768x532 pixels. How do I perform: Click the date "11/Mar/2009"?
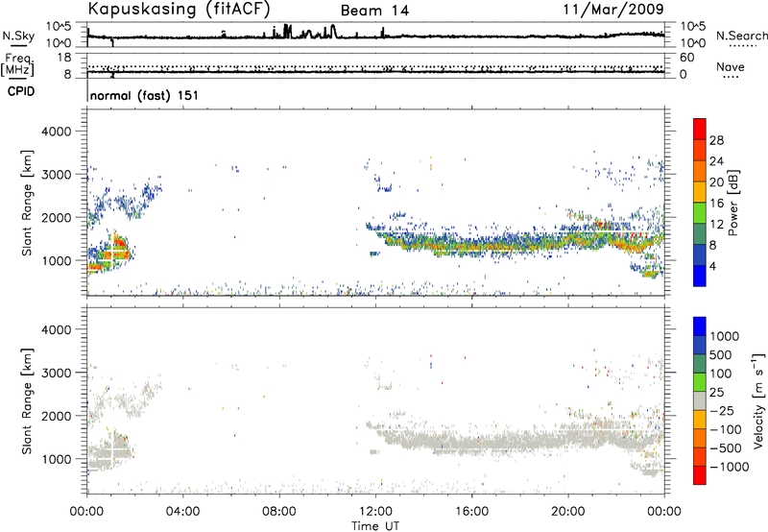pyautogui.click(x=613, y=9)
